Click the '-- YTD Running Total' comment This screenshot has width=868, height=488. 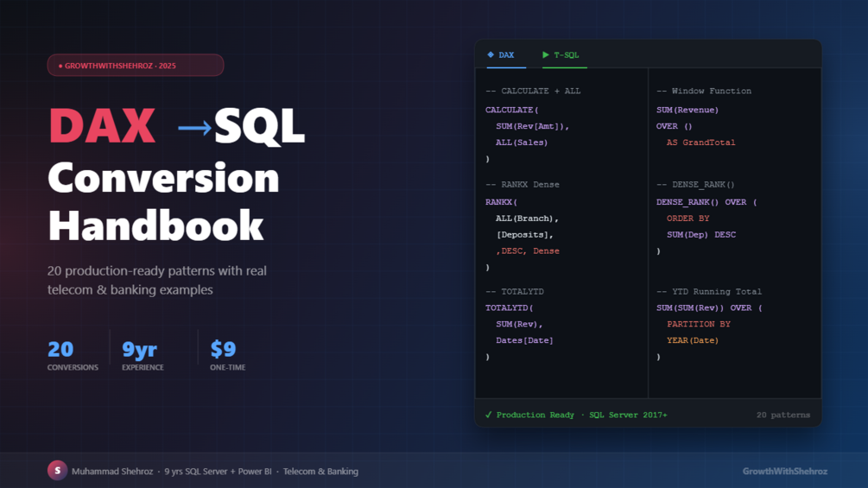(x=709, y=291)
